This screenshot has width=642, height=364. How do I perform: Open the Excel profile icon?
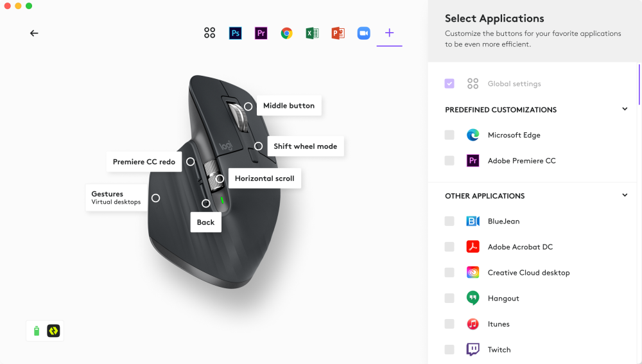tap(312, 33)
